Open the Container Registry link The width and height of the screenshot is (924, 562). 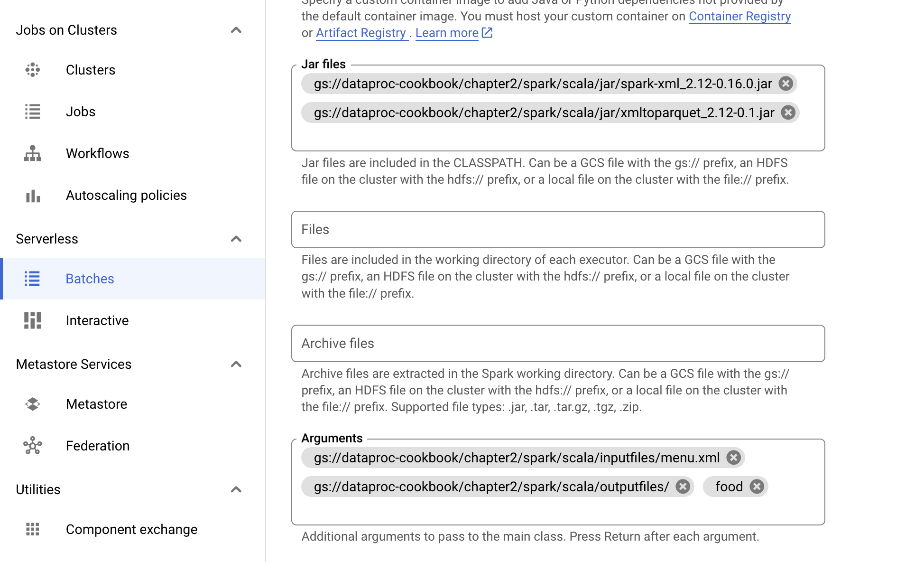(x=739, y=16)
